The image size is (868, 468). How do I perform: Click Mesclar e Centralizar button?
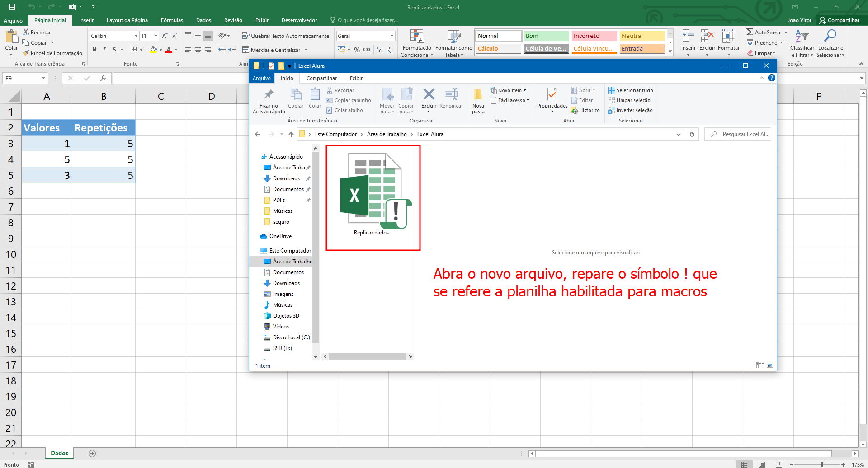(x=271, y=50)
